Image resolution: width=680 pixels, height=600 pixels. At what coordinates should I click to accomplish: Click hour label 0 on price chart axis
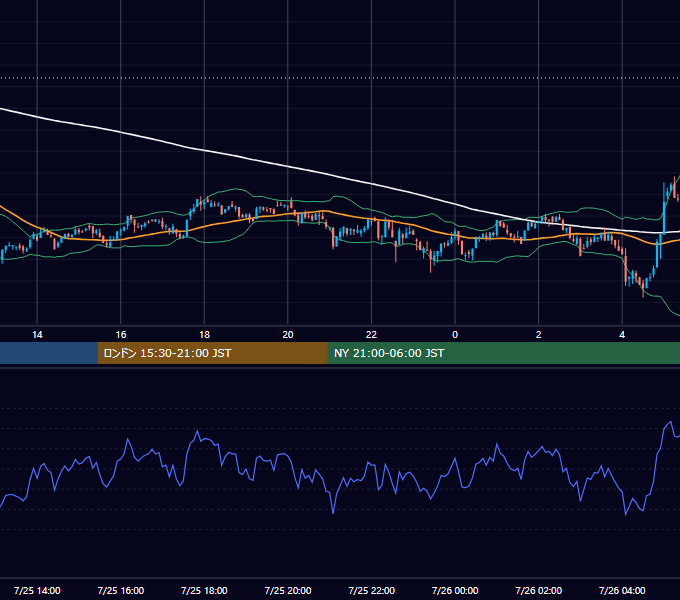pos(455,335)
